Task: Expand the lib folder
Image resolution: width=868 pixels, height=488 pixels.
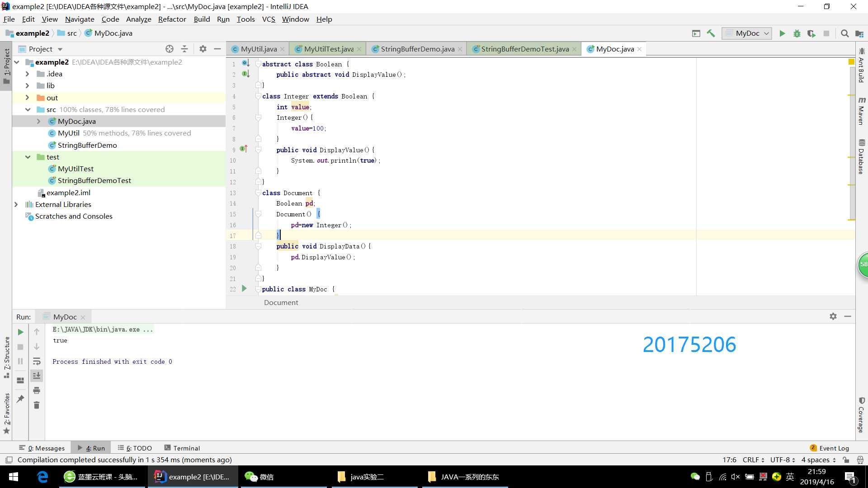Action: (27, 85)
